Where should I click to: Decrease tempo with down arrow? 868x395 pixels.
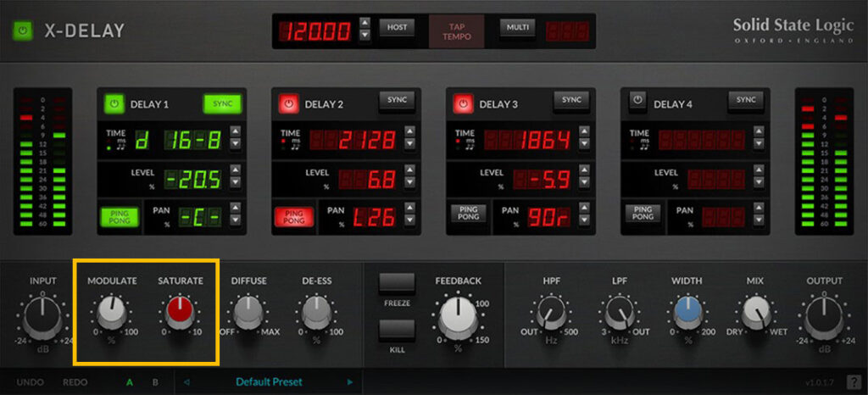364,35
